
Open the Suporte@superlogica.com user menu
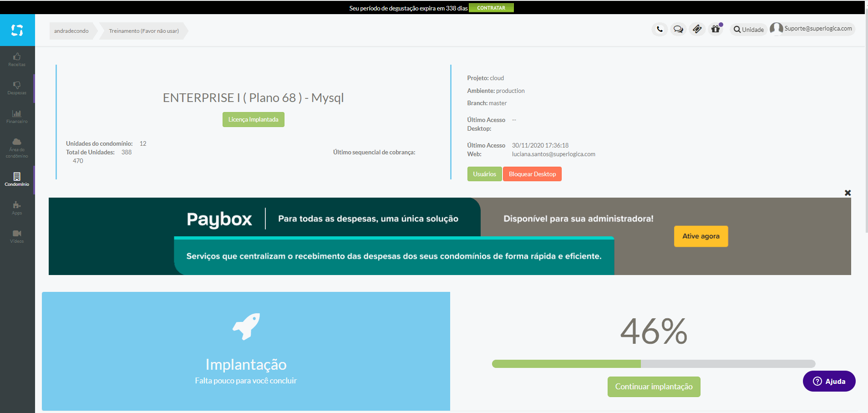(812, 29)
